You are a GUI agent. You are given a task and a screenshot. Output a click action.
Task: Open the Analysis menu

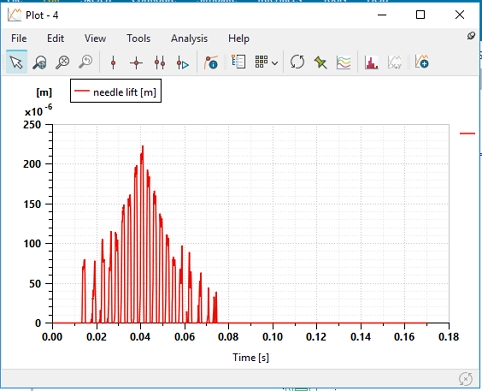pos(189,39)
